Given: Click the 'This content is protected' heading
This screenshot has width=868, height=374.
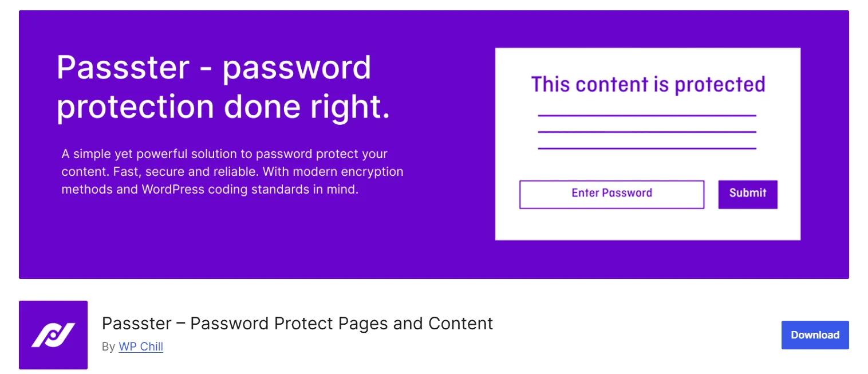Looking at the screenshot, I should pyautogui.click(x=648, y=85).
